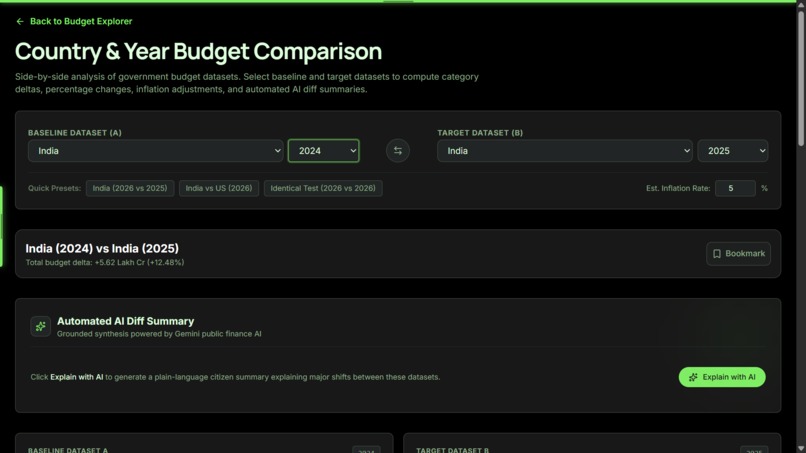Screen dimensions: 806x453
Task: Click the Explain with AI button
Action: (722, 377)
